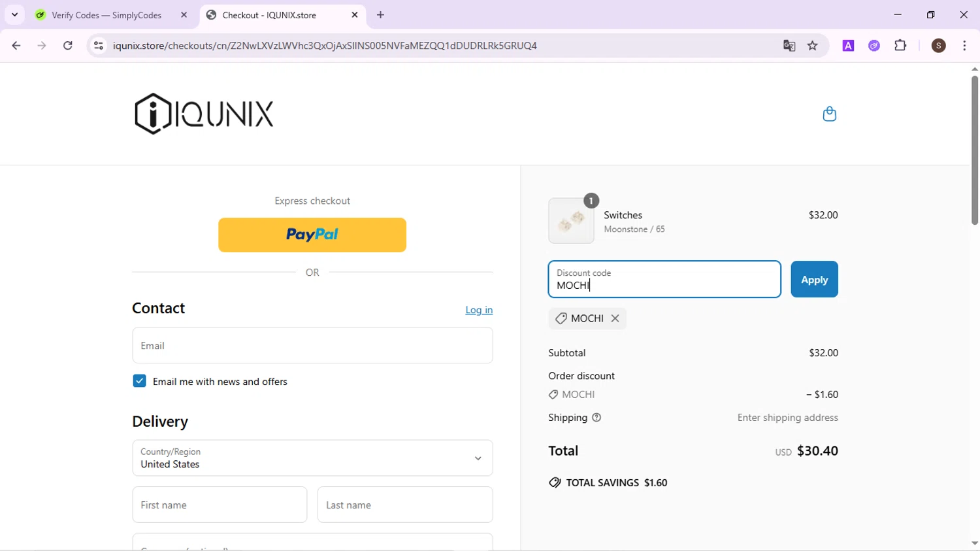View site information icon in address bar
Image resolution: width=980 pixels, height=551 pixels.
(x=99, y=46)
